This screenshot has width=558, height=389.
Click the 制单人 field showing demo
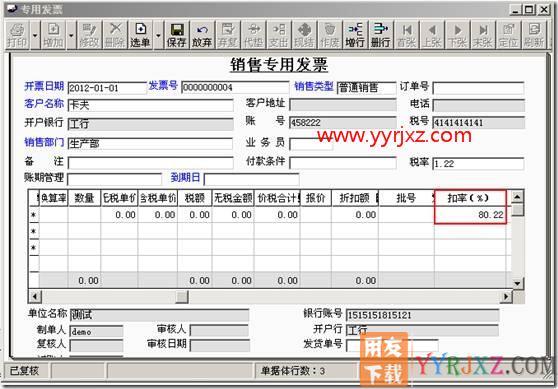click(96, 331)
